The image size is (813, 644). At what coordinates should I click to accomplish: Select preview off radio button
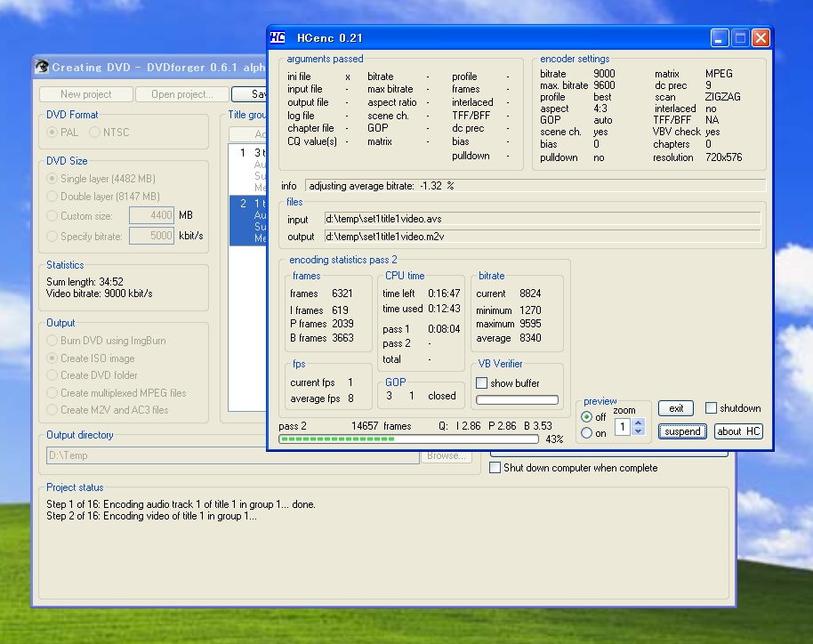point(586,417)
